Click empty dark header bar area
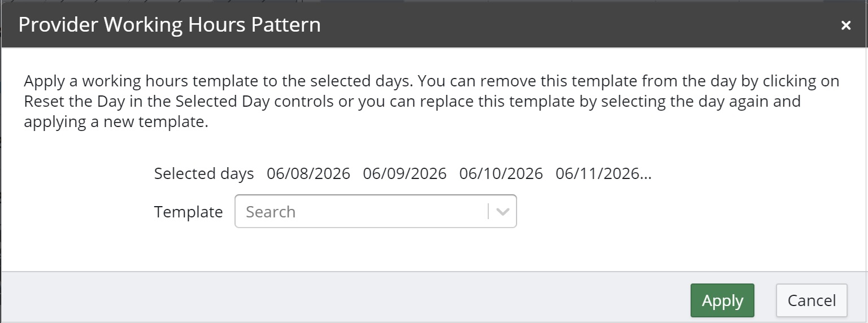The image size is (868, 323). click(565, 25)
